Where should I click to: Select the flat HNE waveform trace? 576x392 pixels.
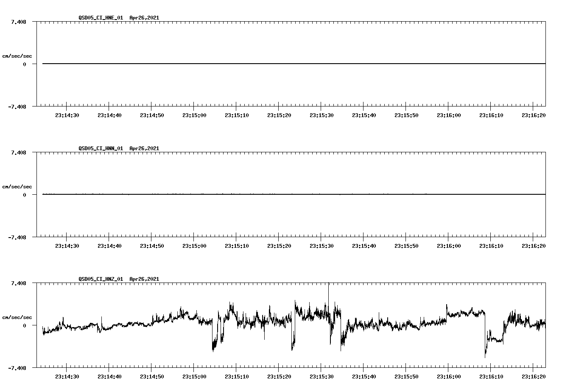254,63
